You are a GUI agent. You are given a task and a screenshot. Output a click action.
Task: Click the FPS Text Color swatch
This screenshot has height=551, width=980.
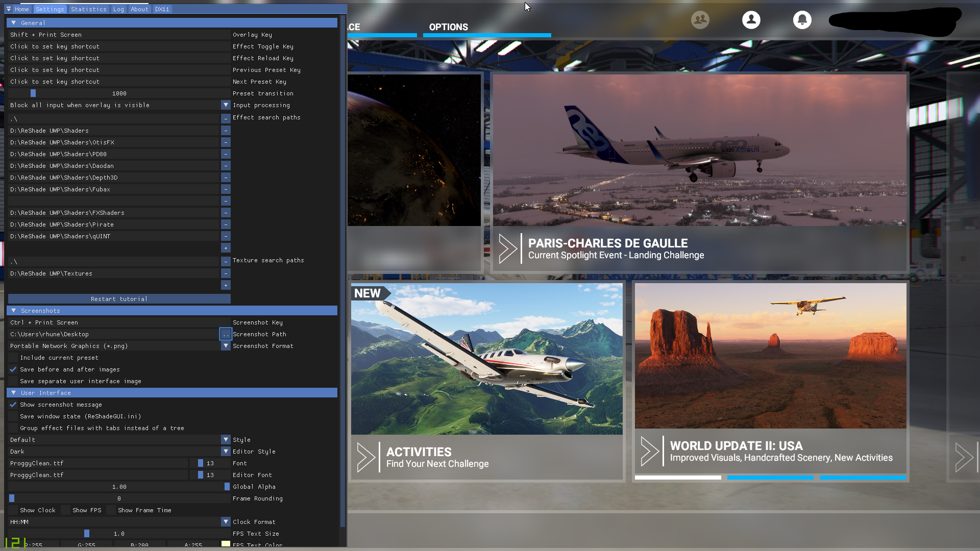225,545
